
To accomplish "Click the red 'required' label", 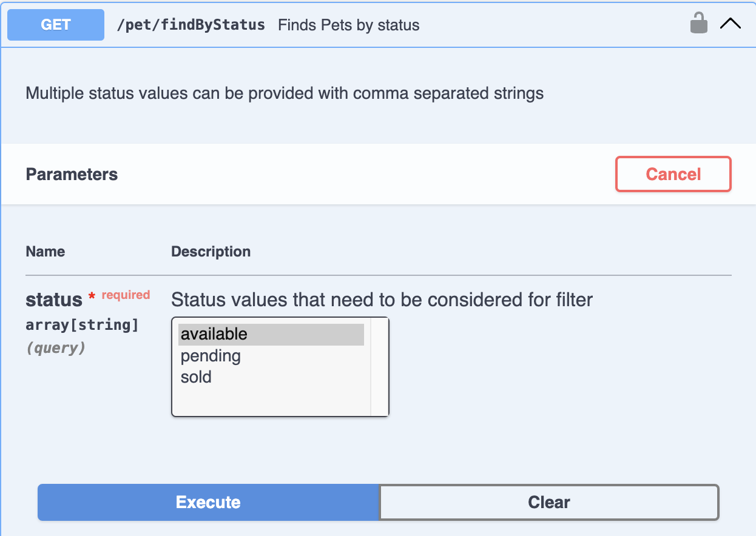I will pyautogui.click(x=126, y=295).
